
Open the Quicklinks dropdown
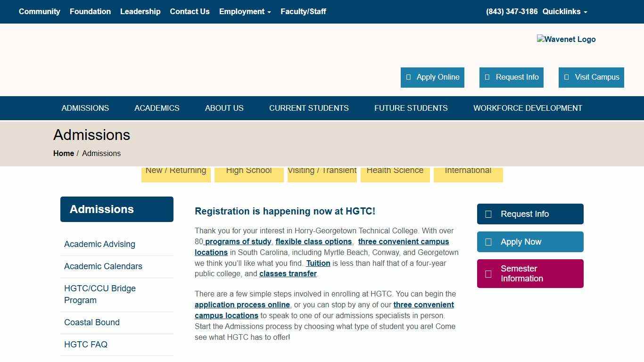click(564, 11)
